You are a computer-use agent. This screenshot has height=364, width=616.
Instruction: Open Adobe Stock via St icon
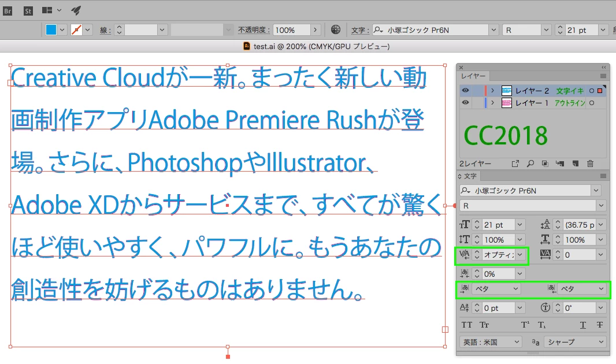[28, 10]
